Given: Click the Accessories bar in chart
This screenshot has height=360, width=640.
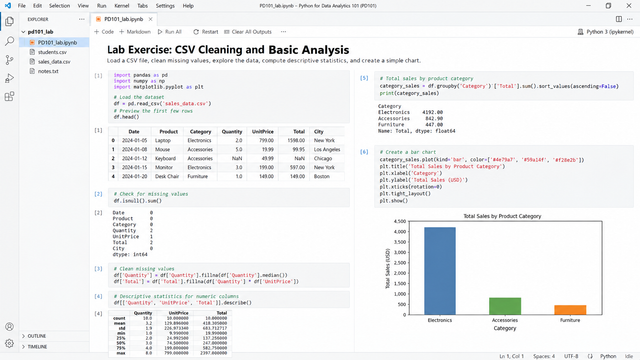Looking at the screenshot, I should pyautogui.click(x=505, y=306).
